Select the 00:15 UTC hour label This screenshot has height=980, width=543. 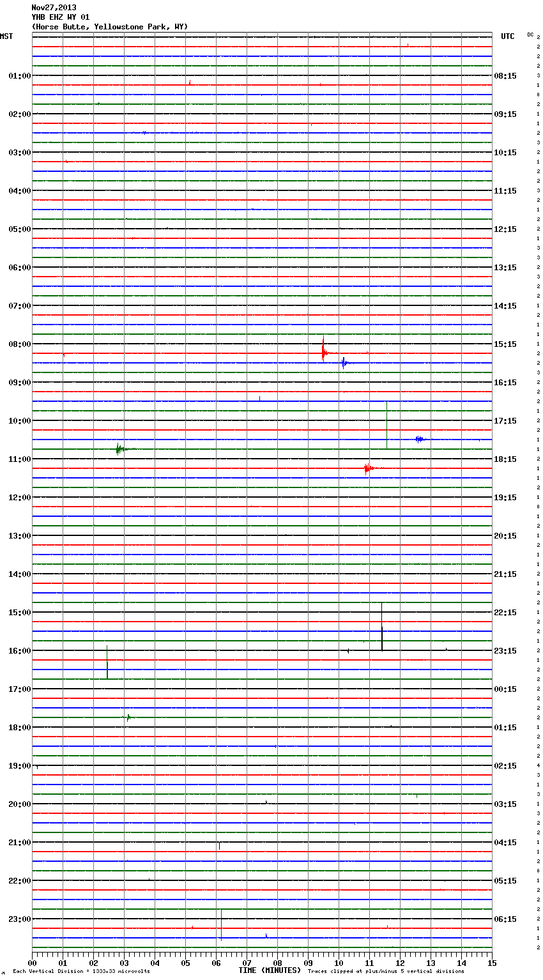(x=505, y=689)
